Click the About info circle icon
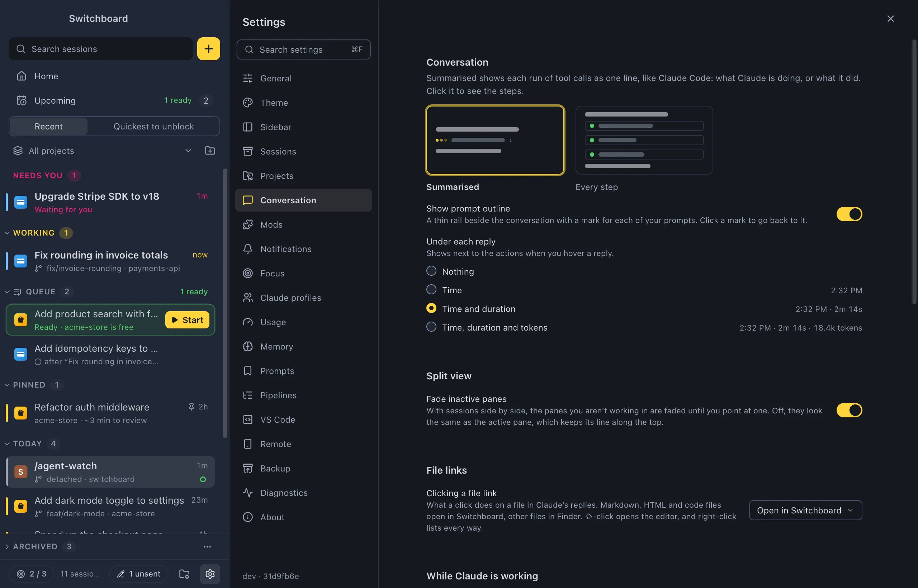This screenshot has height=588, width=918. point(248,517)
